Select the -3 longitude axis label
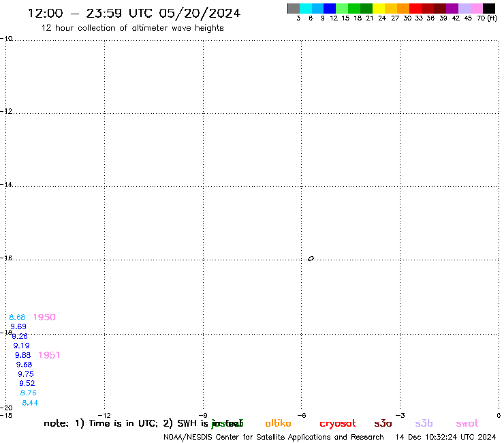This screenshot has height=443, width=504. coord(400,415)
